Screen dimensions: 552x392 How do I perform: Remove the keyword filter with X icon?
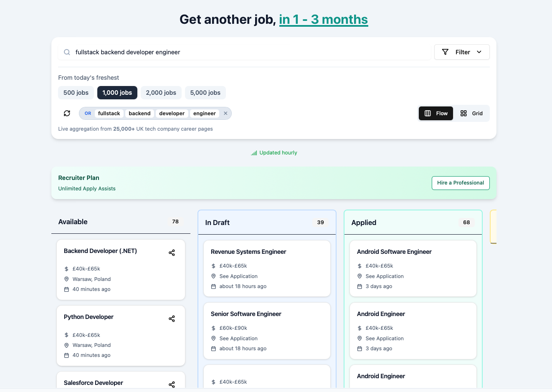[x=225, y=114]
